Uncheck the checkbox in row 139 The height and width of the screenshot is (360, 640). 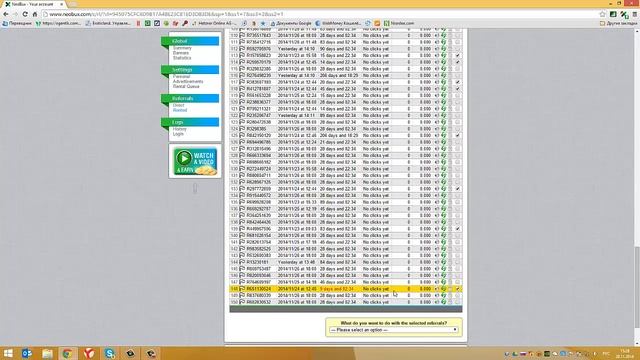point(458,229)
